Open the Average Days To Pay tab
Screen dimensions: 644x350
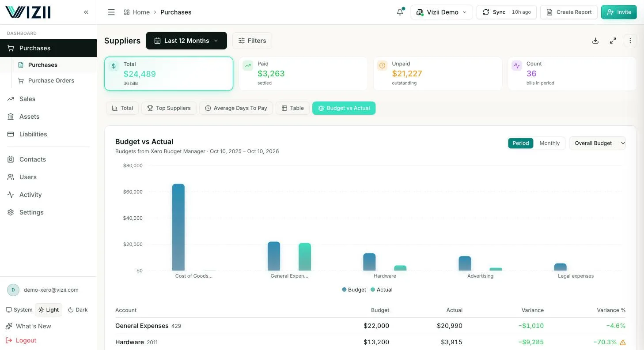click(x=236, y=108)
